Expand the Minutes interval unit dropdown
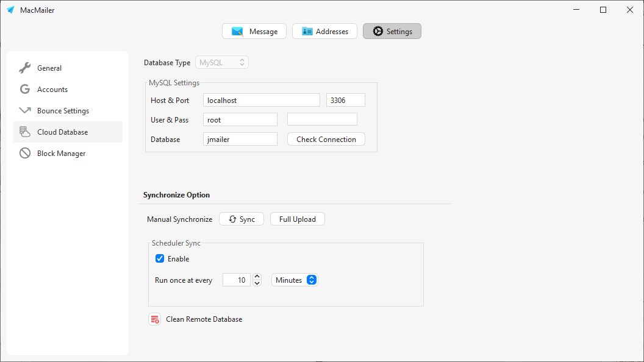 click(x=295, y=280)
